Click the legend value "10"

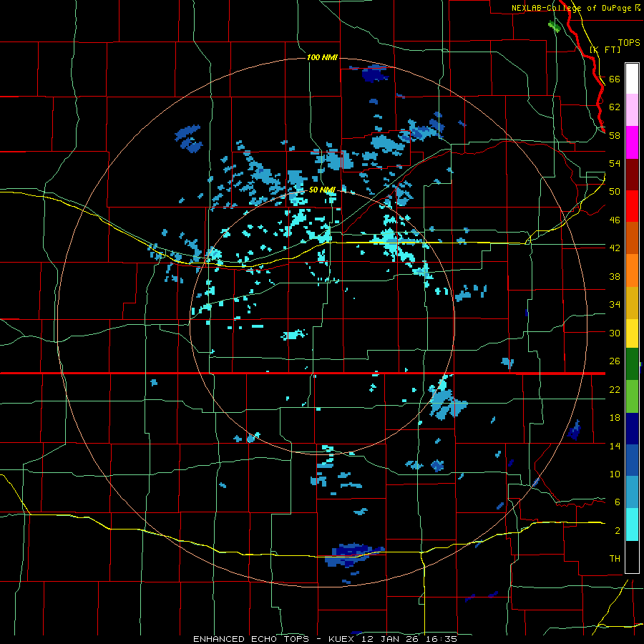(x=615, y=474)
